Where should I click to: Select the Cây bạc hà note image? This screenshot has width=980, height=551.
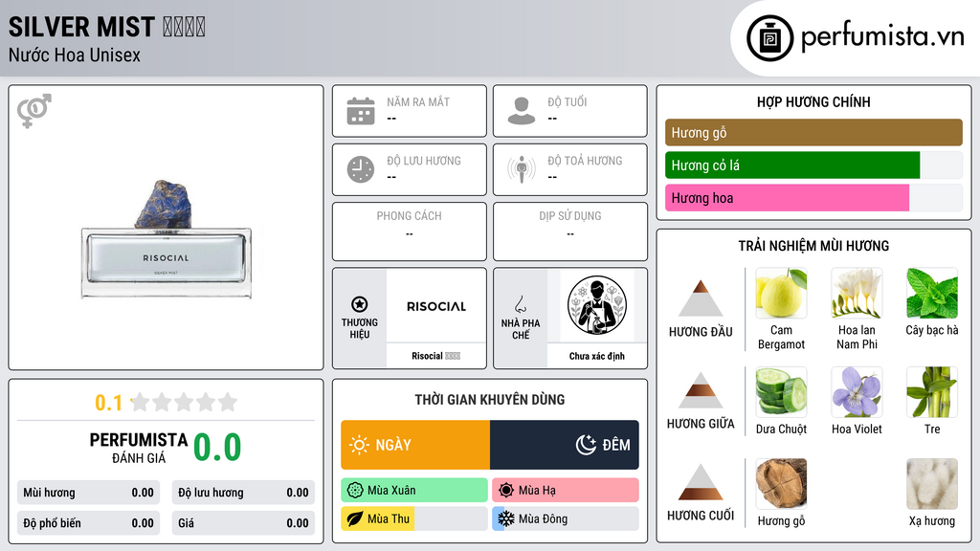tap(932, 293)
